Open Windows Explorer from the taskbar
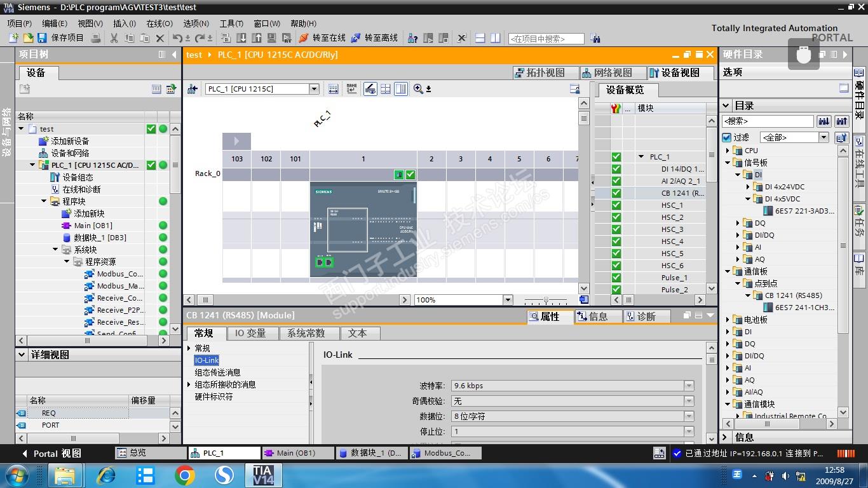868x488 pixels. [x=65, y=475]
